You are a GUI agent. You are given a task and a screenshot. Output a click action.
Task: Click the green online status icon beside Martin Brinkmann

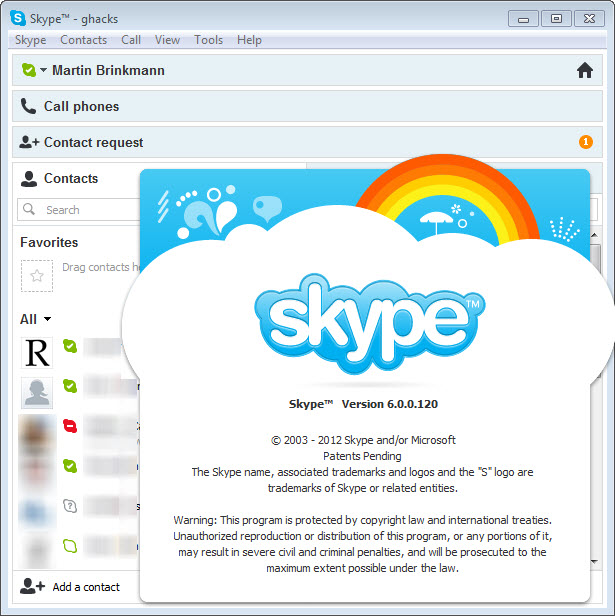29,70
